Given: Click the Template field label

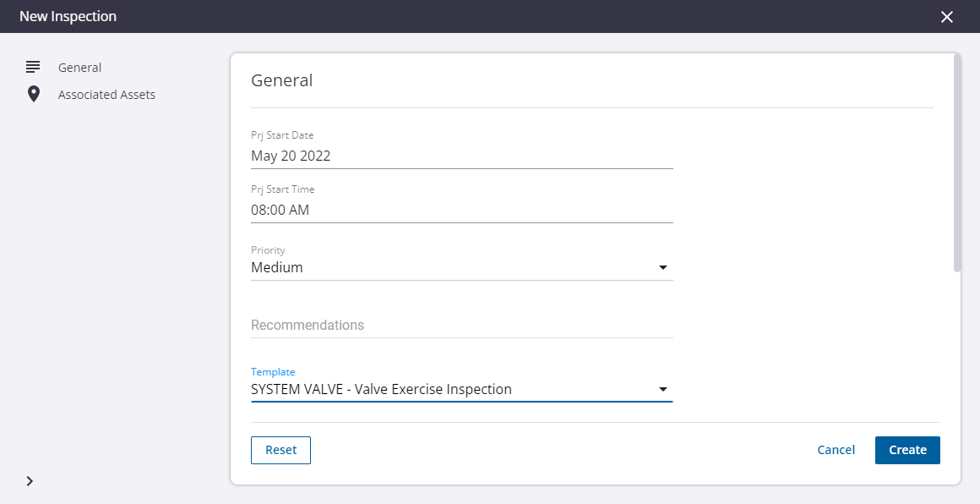Looking at the screenshot, I should (x=273, y=372).
